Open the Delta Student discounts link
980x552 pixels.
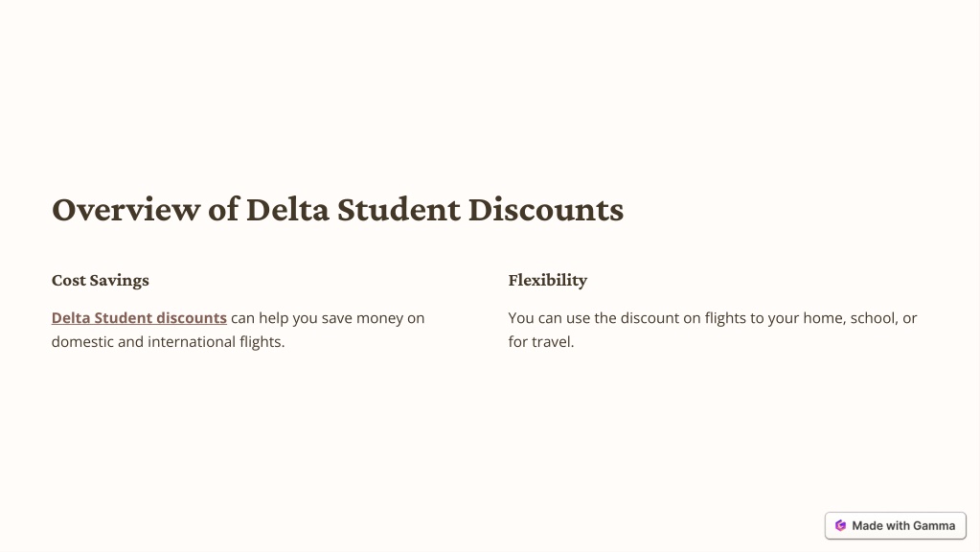(139, 317)
